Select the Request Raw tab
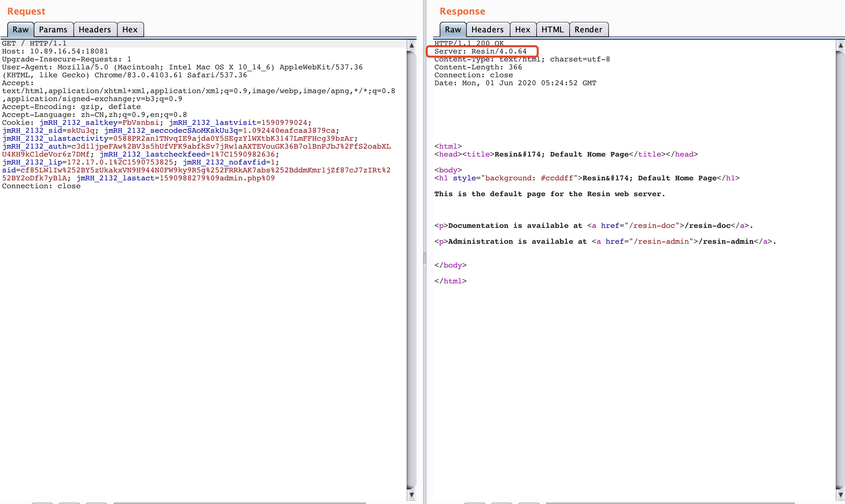This screenshot has height=504, width=845. tap(20, 29)
